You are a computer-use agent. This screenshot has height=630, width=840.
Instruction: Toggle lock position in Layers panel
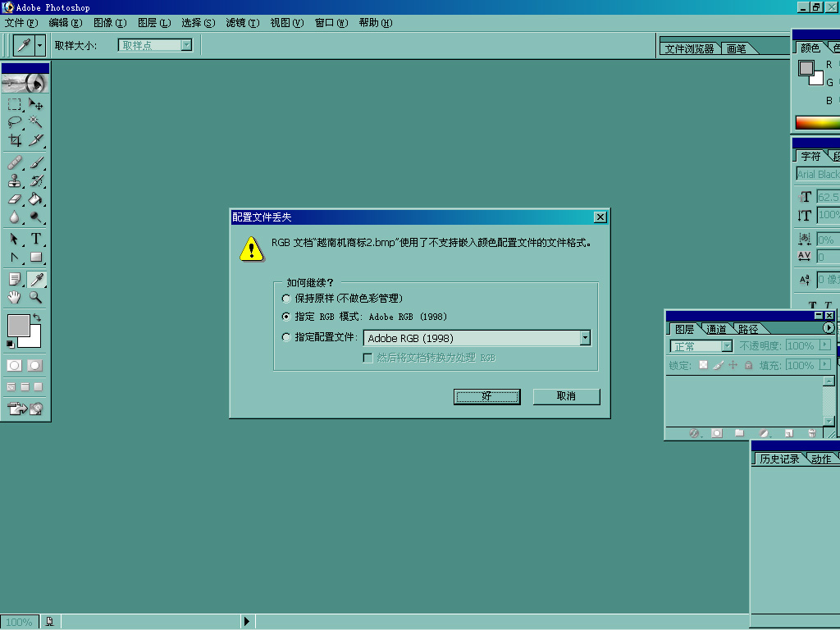pos(733,365)
